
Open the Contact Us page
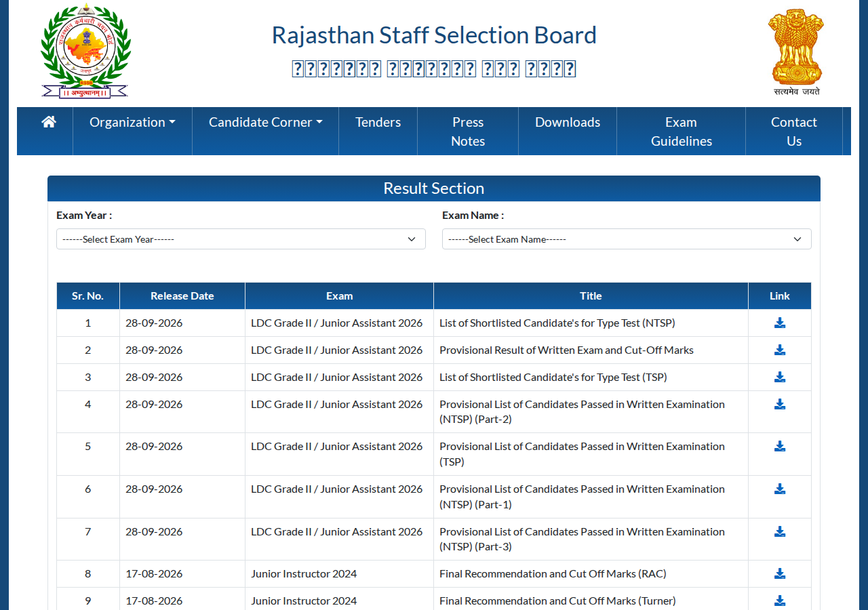[x=794, y=131]
